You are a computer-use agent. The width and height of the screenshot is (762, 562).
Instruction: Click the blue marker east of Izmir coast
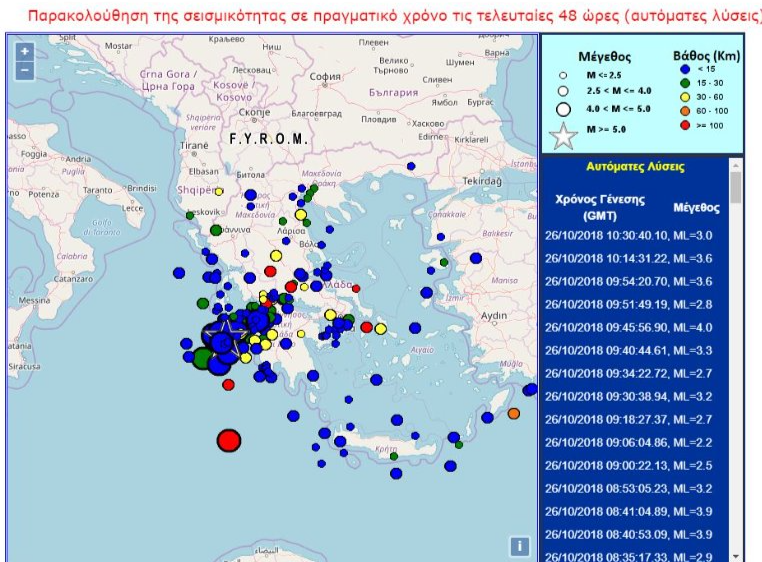476,258
